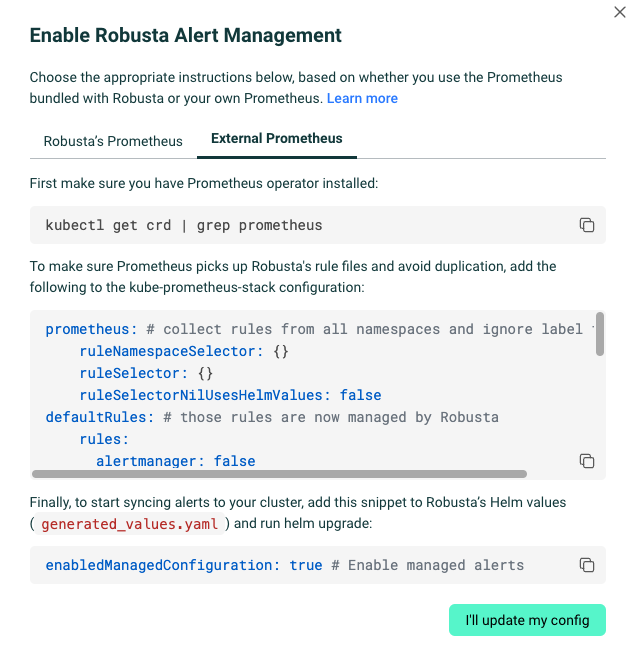Click the horizontal scrollbar under the YAML config

click(280, 474)
